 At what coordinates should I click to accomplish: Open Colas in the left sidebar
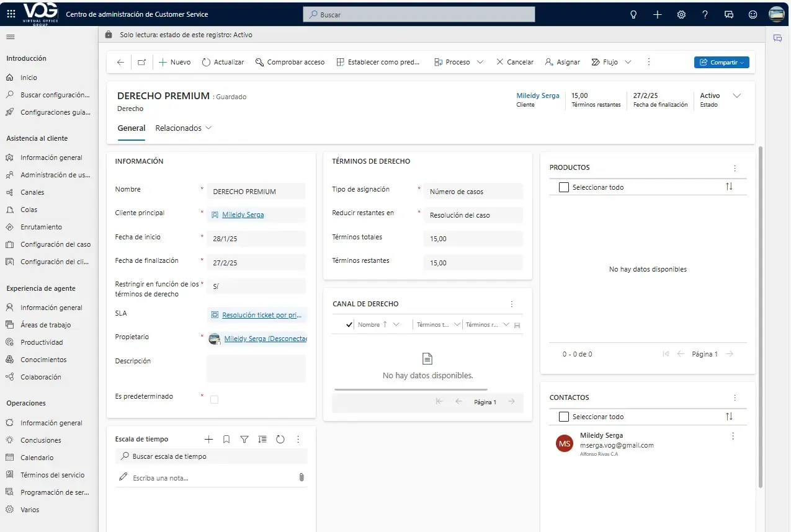(29, 210)
